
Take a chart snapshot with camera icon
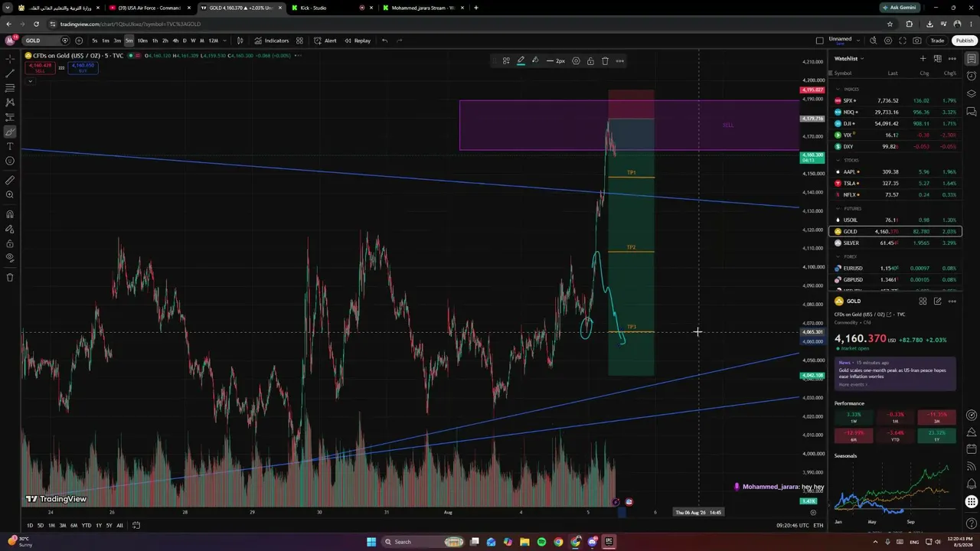tap(917, 41)
